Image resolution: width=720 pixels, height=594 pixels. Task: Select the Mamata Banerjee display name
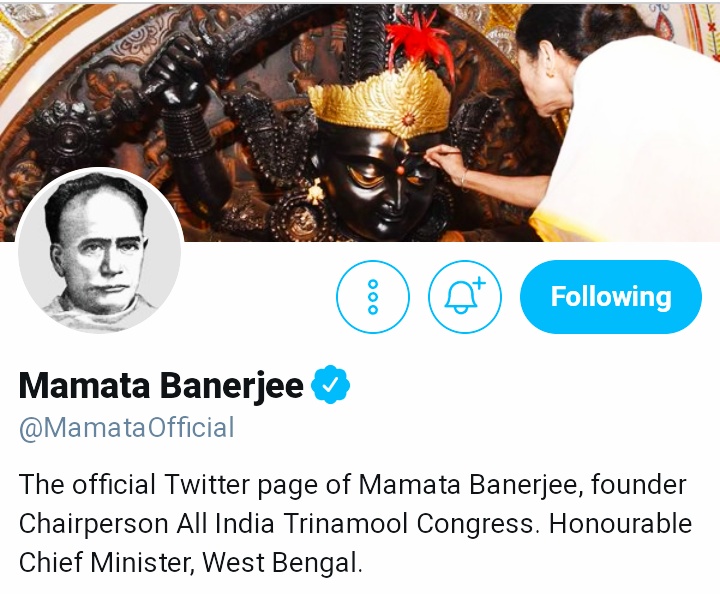point(160,386)
